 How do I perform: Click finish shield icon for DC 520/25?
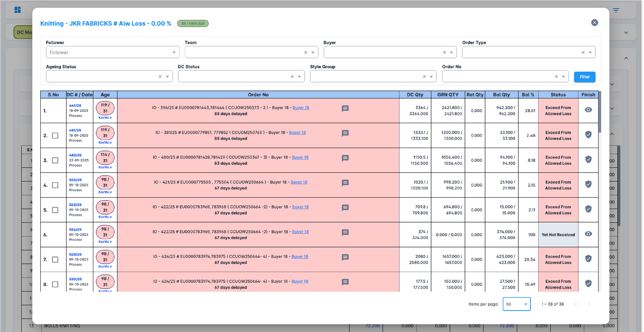coord(588,184)
